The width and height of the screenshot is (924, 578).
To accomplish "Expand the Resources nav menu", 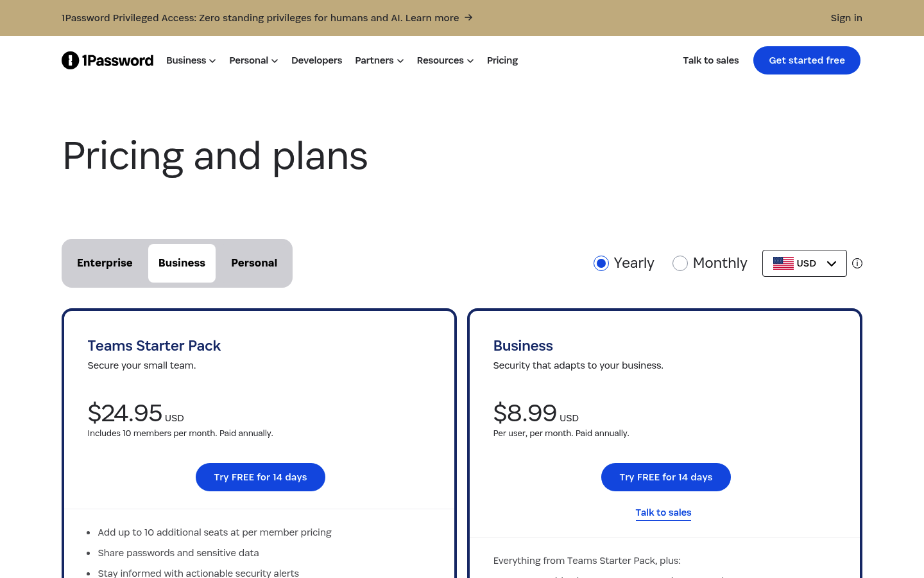I will tap(445, 60).
